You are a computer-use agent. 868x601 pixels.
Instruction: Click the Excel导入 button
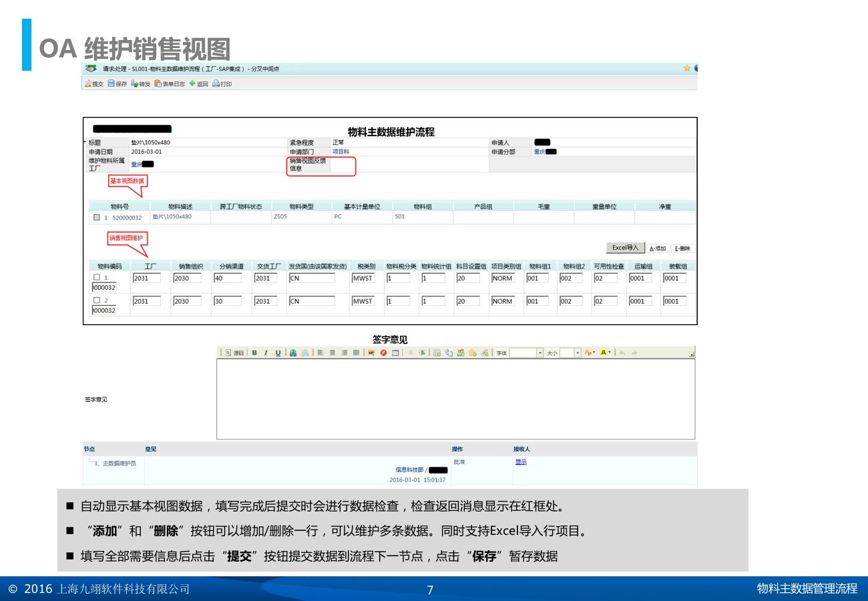tap(626, 248)
